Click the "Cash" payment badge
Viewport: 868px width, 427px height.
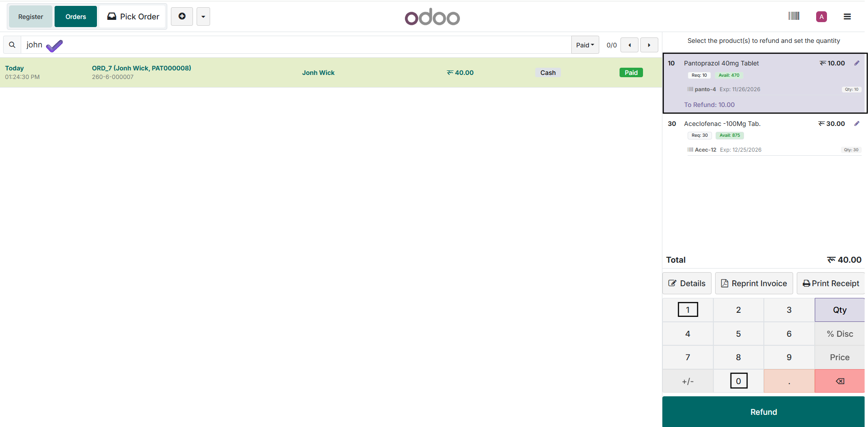[548, 73]
